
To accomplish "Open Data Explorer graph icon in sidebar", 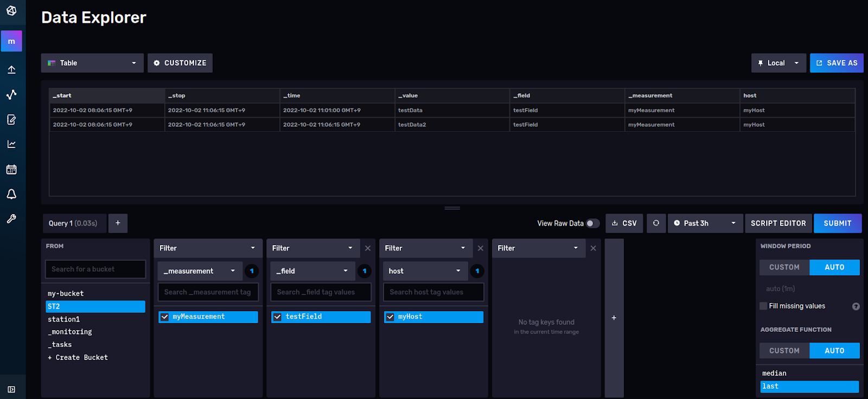I will (x=11, y=94).
